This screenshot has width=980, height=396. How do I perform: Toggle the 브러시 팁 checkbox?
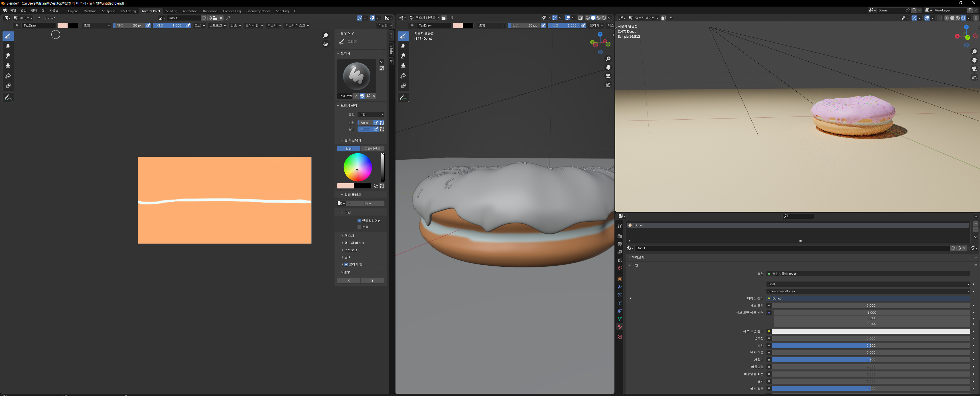(x=346, y=264)
